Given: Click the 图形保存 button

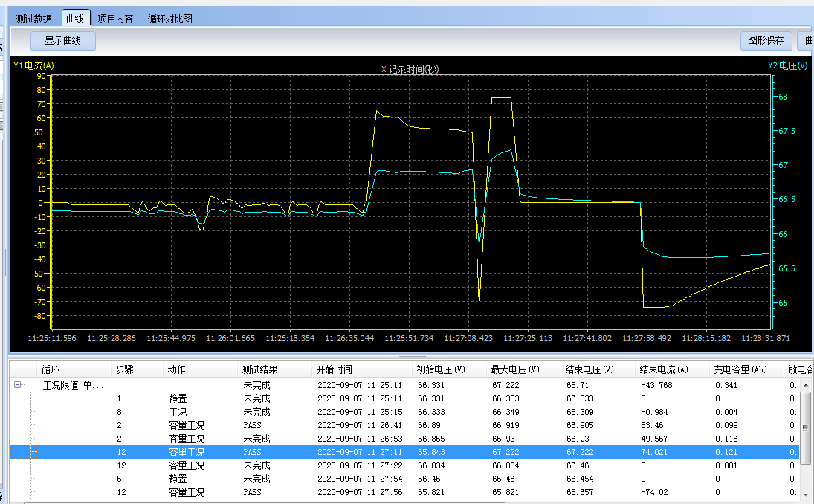Looking at the screenshot, I should tap(766, 40).
